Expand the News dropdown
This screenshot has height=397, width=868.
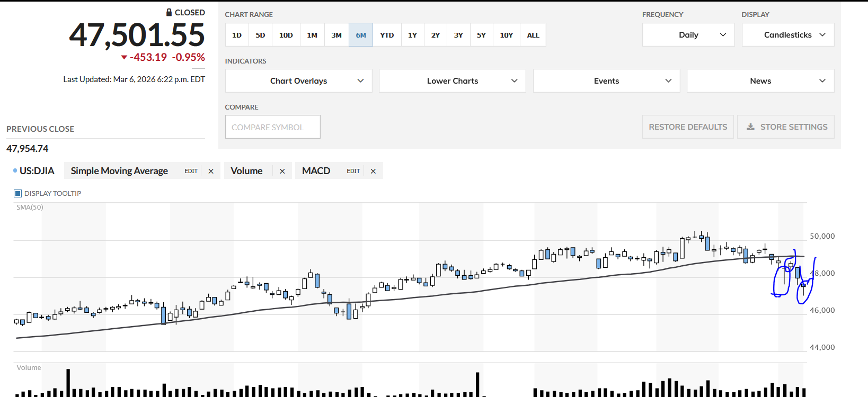pos(760,80)
